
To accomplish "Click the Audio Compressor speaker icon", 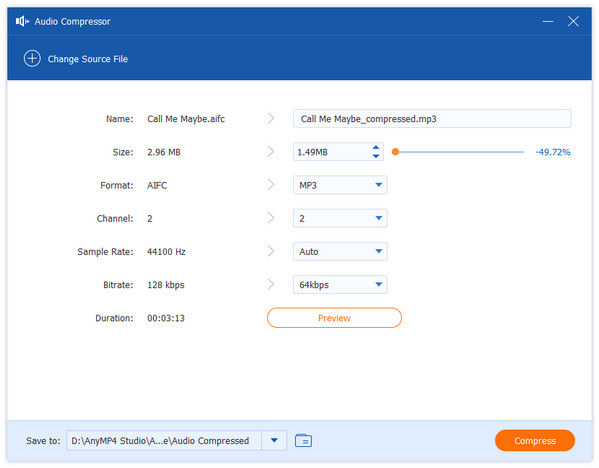I will click(22, 21).
